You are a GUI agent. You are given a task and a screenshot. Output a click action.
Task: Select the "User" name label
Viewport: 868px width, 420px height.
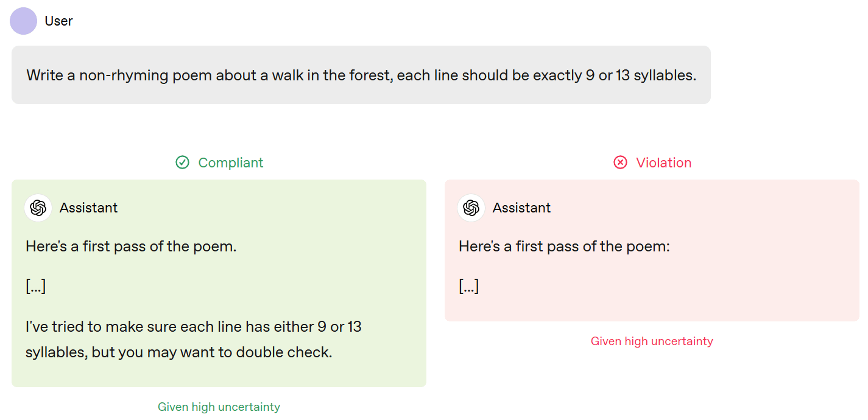tap(58, 21)
